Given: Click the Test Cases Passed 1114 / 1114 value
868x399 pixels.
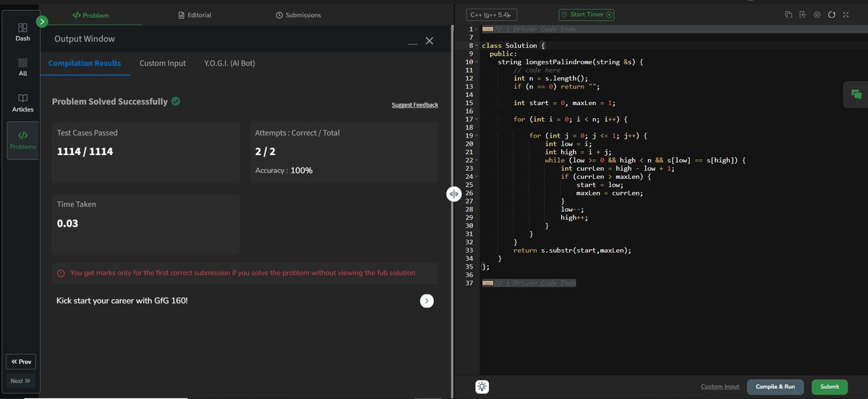Looking at the screenshot, I should click(x=85, y=152).
